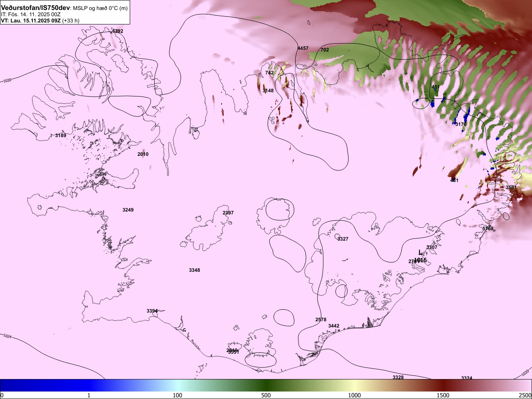Click the map value 2397
This screenshot has height=399, width=532.
point(228,213)
